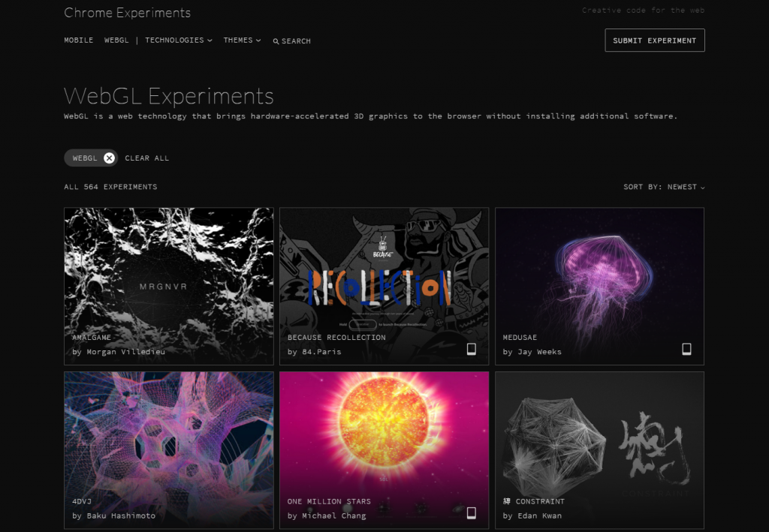The width and height of the screenshot is (769, 532).
Task: Open the Constraint experiment thumbnail
Action: pyautogui.click(x=599, y=450)
